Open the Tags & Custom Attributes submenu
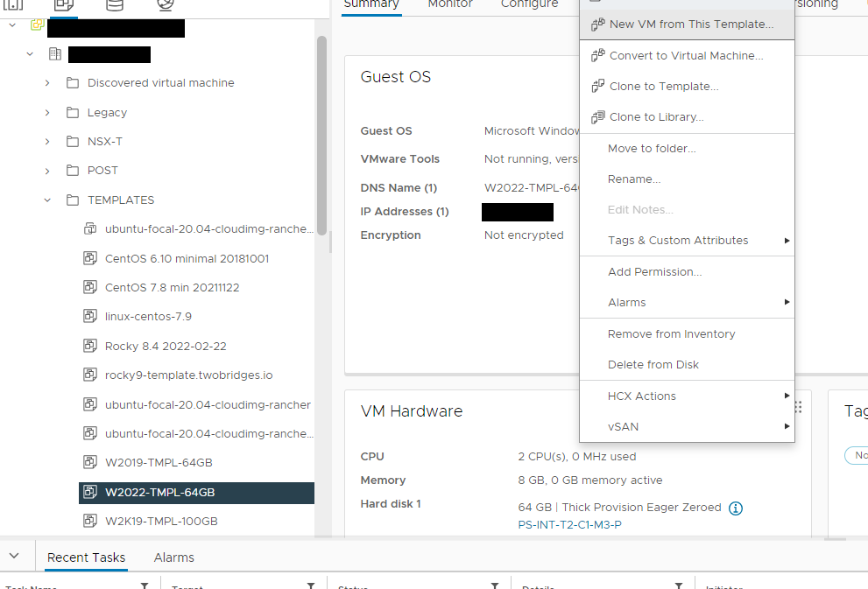The width and height of the screenshot is (868, 589). coord(687,241)
